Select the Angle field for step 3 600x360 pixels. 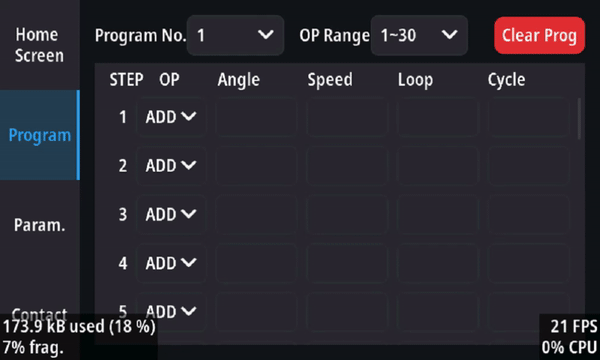[x=256, y=214]
